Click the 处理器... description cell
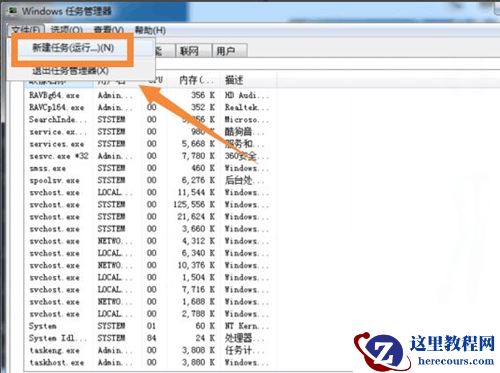This screenshot has width=500, height=373. point(245,338)
